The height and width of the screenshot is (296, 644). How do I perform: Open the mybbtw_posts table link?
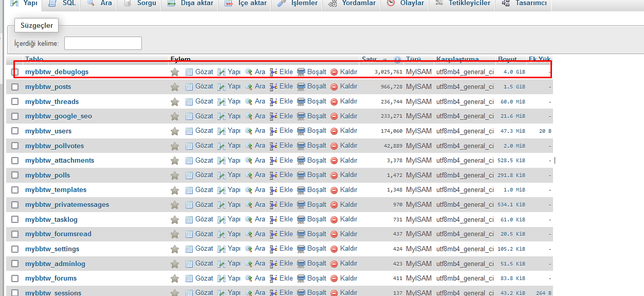point(48,86)
